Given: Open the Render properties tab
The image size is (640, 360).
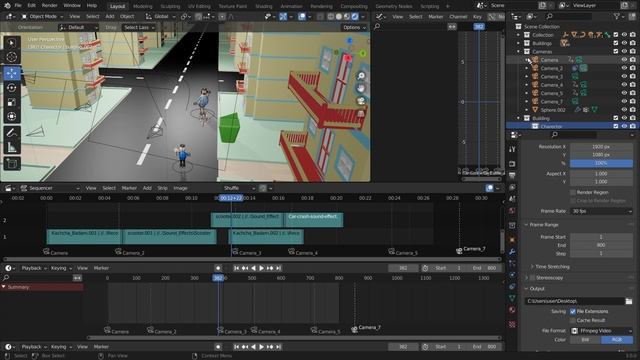Looking at the screenshot, I should [512, 164].
